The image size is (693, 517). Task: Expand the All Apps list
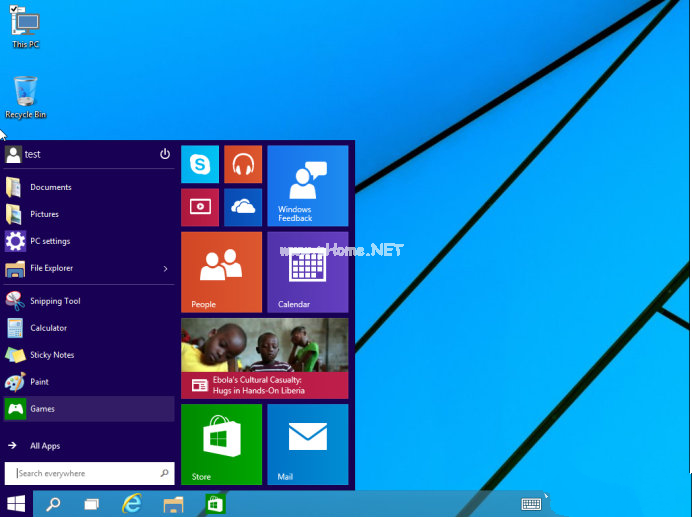click(45, 446)
